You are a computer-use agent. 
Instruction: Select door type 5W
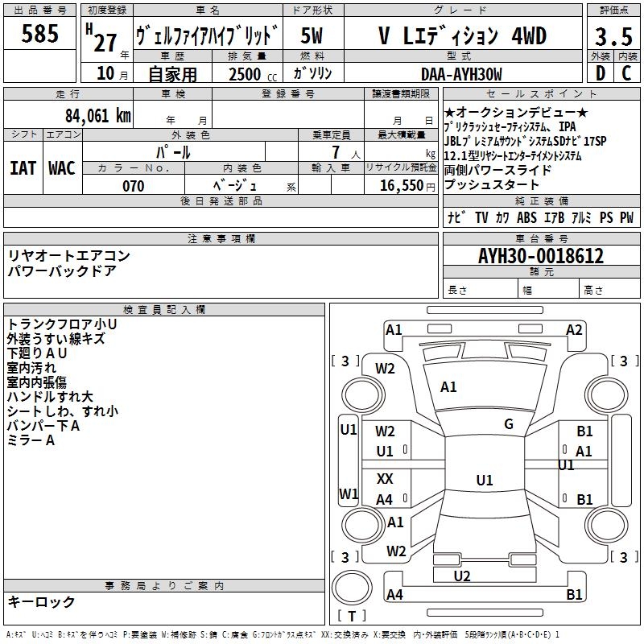pos(312,35)
